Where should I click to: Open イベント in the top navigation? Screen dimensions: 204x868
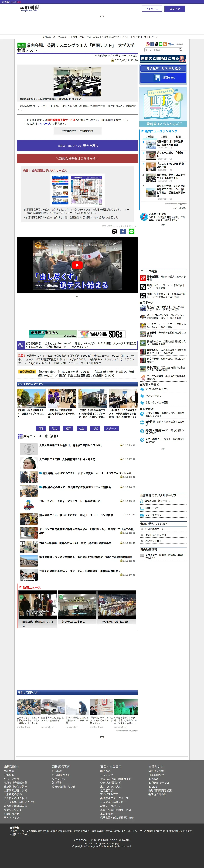pyautogui.click(x=126, y=37)
